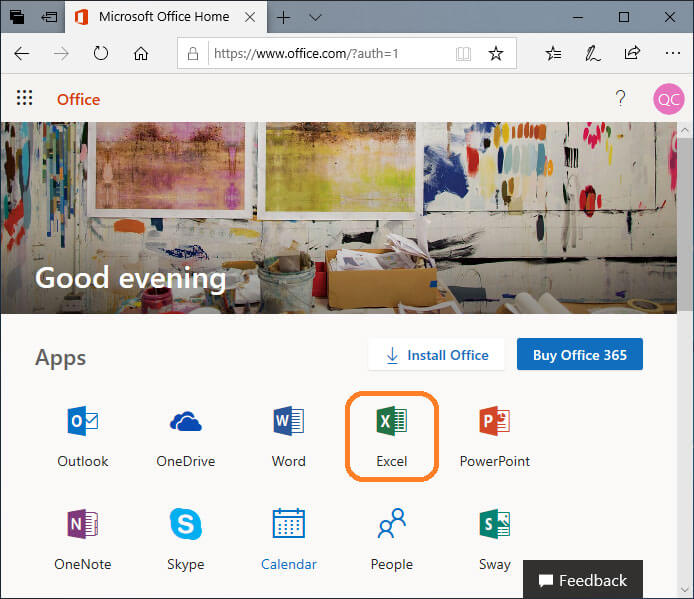Open reading view icon in address bar

(463, 54)
